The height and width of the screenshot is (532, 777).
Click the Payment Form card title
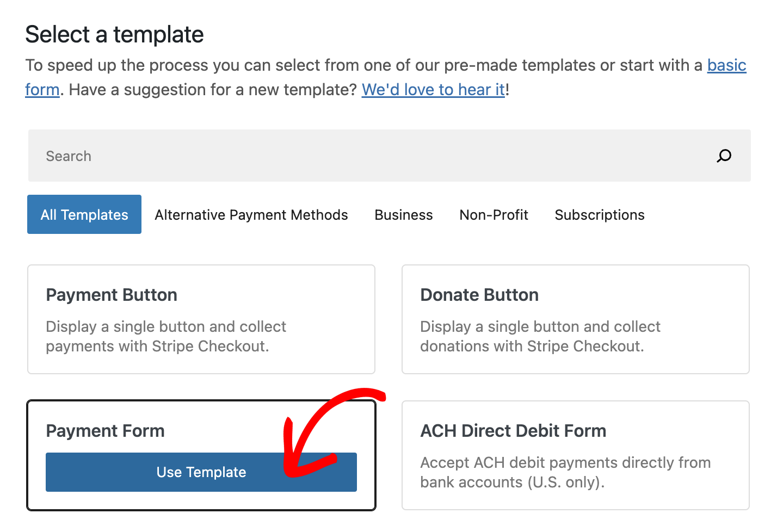pyautogui.click(x=105, y=431)
